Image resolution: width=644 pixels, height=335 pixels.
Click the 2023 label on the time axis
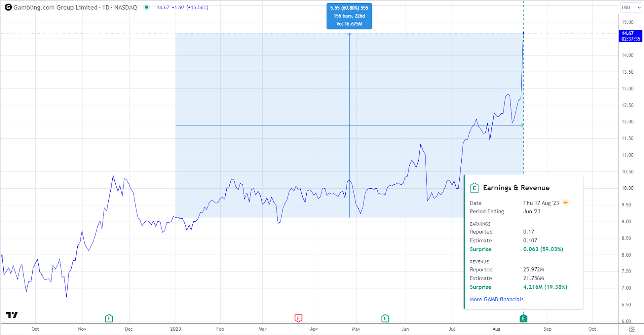click(175, 329)
